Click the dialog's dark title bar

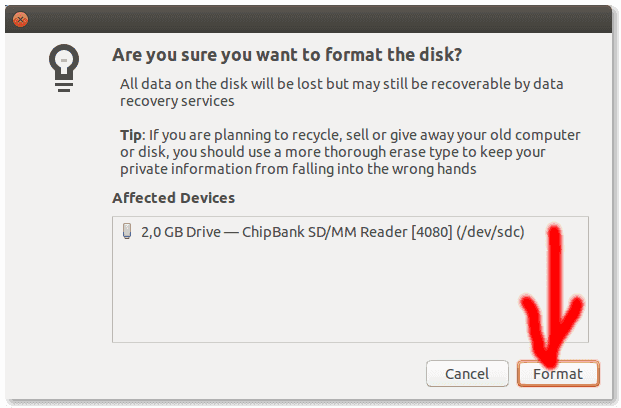309,19
